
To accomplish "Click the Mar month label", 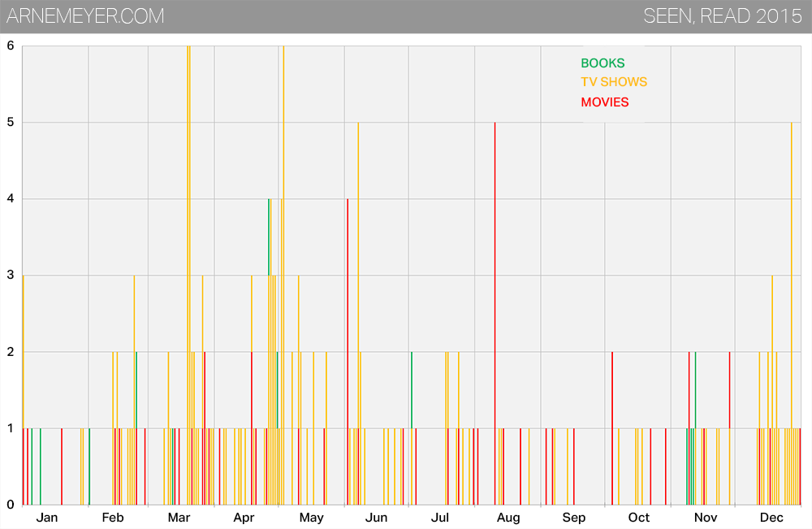I will (x=179, y=517).
